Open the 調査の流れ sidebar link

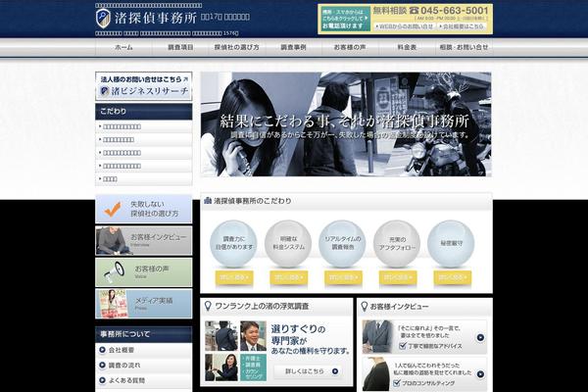point(144,365)
